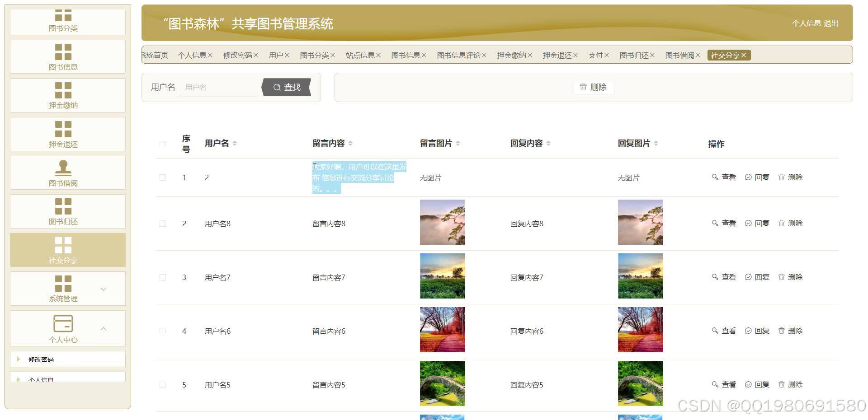The image size is (868, 420).
Task: Sort the table by 用户名 column
Action: (x=235, y=143)
